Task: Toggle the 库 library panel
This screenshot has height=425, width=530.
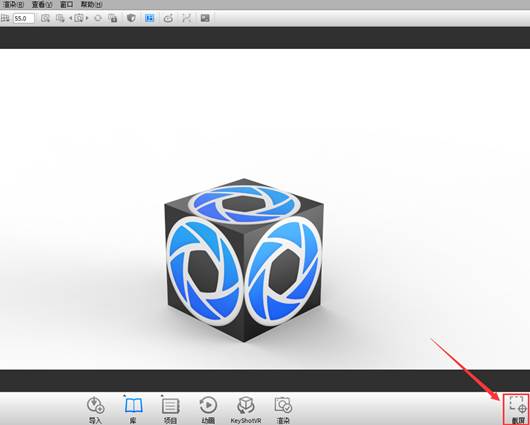Action: [134, 409]
